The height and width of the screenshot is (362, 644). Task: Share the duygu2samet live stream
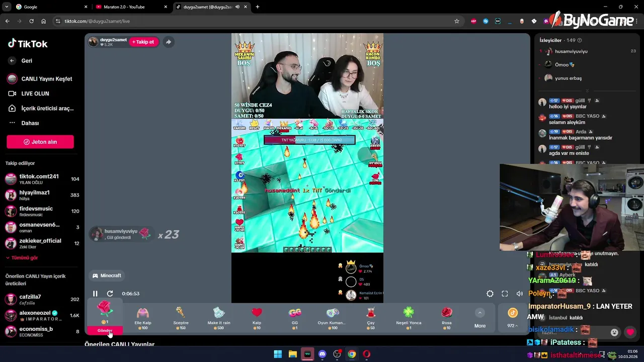[x=169, y=42]
